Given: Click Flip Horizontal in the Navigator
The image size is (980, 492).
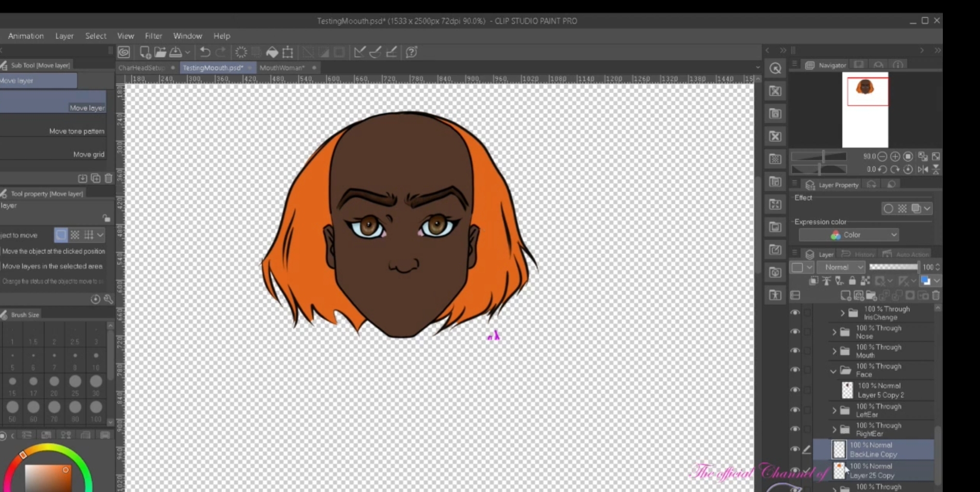Looking at the screenshot, I should (x=923, y=169).
